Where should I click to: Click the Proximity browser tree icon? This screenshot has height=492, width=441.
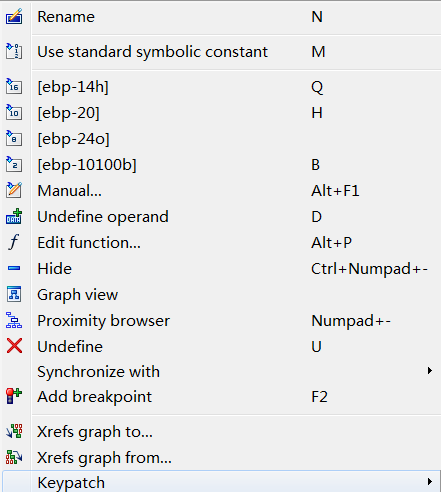pos(14,320)
